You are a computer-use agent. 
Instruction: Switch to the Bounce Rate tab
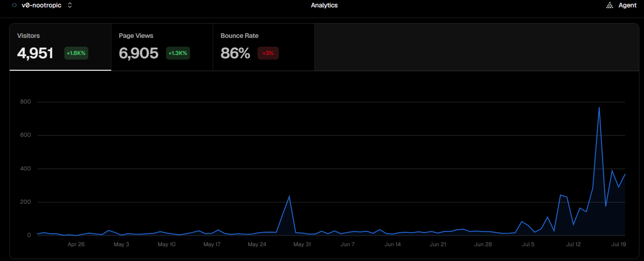coord(264,47)
